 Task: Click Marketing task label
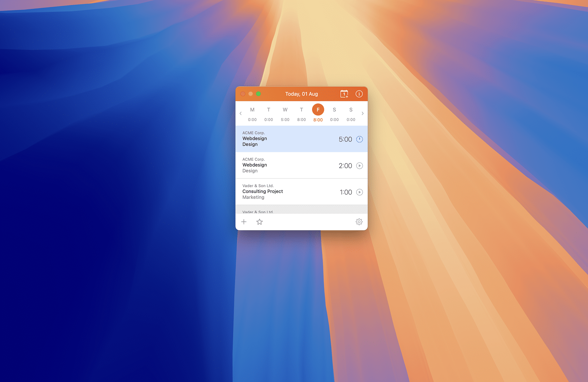(253, 197)
